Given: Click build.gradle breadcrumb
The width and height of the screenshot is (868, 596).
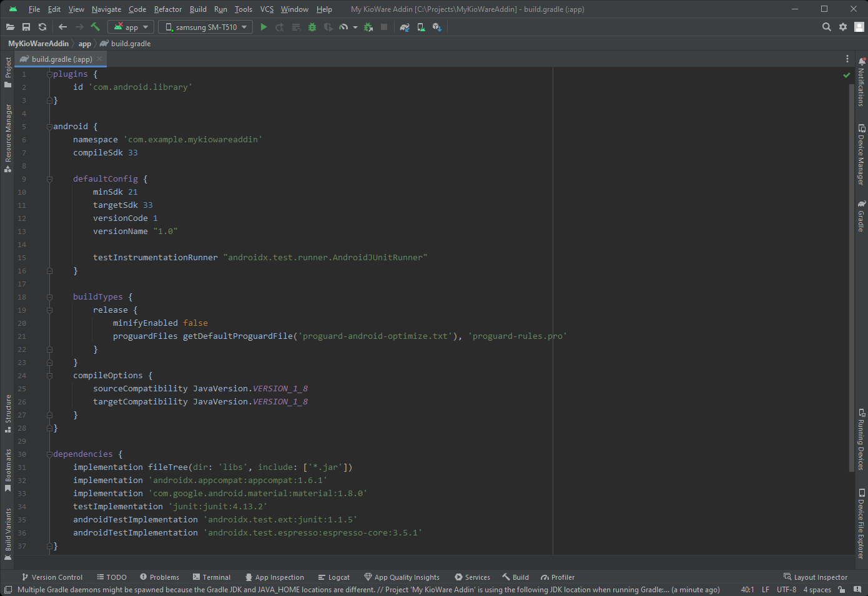Looking at the screenshot, I should [126, 44].
